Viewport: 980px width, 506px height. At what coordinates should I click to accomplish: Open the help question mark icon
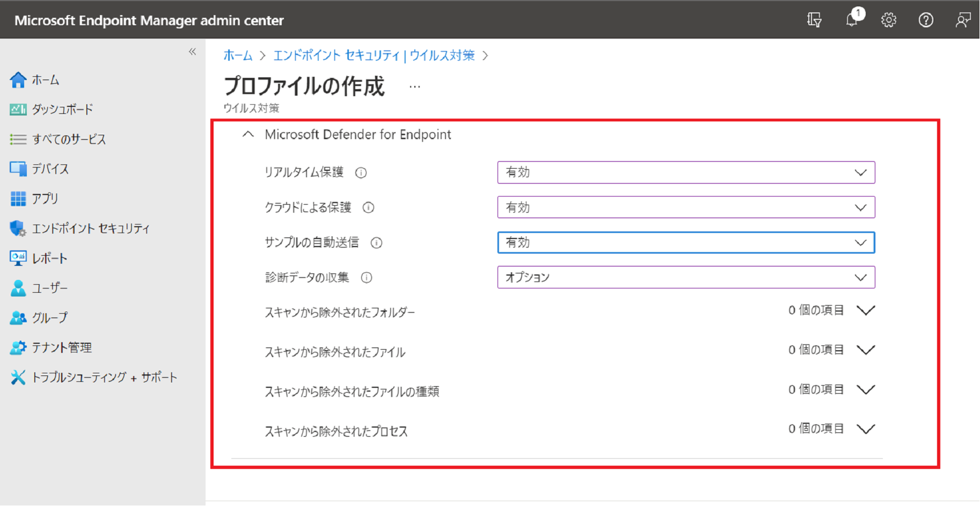(926, 20)
